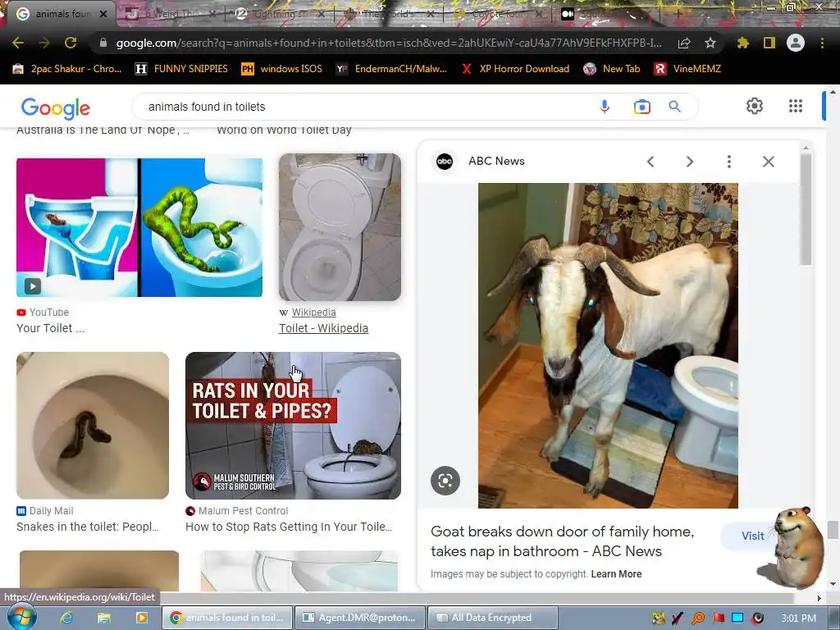Click the 3:01 PM taskbar clock

[798, 619]
